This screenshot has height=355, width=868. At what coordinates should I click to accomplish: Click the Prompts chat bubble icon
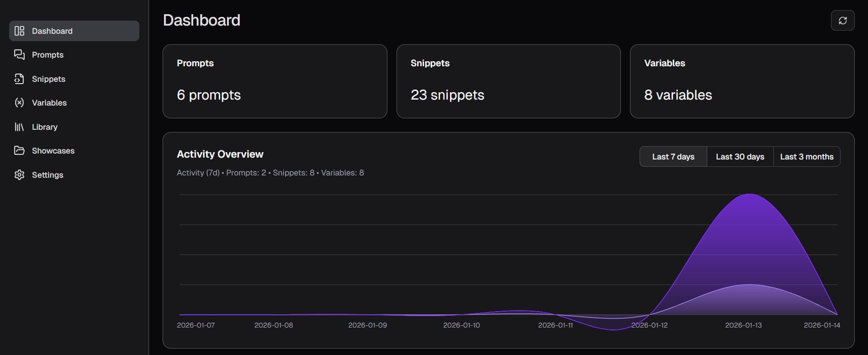click(x=19, y=55)
